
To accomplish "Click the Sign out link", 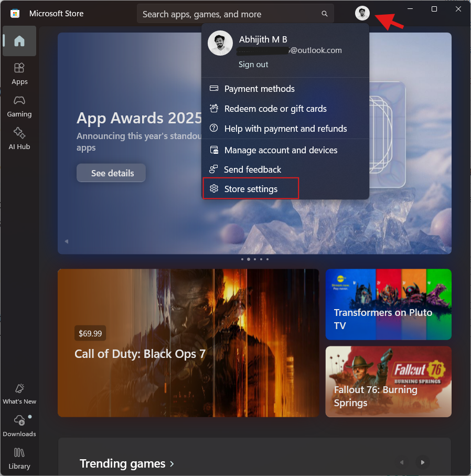I will (x=253, y=64).
